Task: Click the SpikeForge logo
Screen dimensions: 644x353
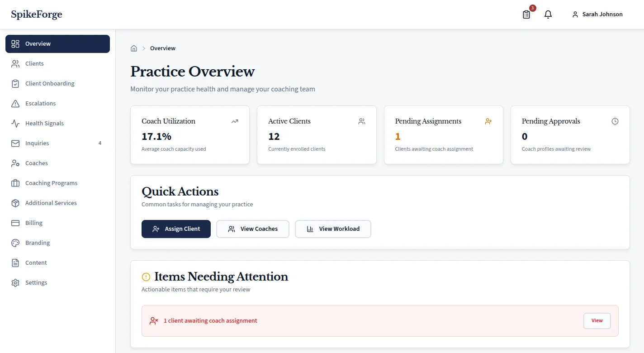Action: pos(37,14)
